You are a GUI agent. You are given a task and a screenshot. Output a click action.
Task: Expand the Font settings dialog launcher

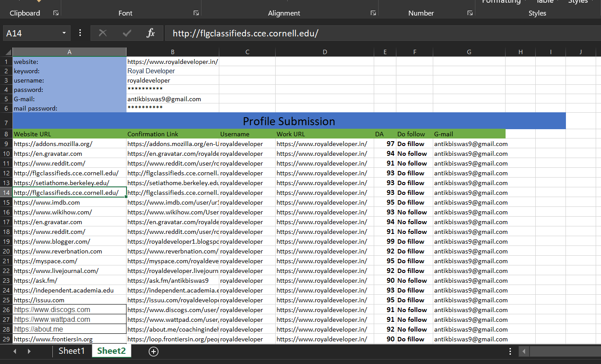coord(196,13)
